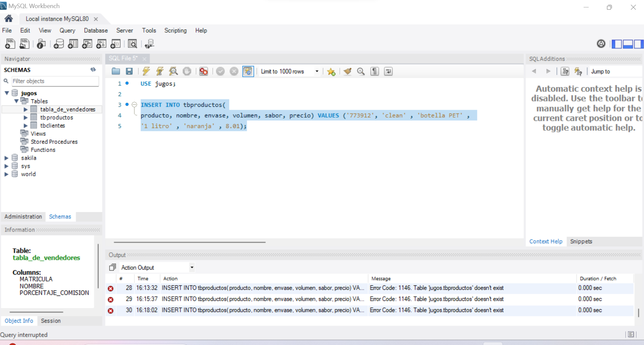Image resolution: width=644 pixels, height=345 pixels.
Task: Click the editor horizontal scrollbar
Action: 190,242
